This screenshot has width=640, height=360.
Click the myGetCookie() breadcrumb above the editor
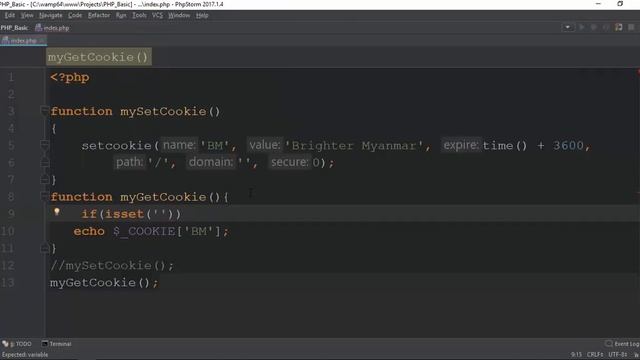pos(99,57)
